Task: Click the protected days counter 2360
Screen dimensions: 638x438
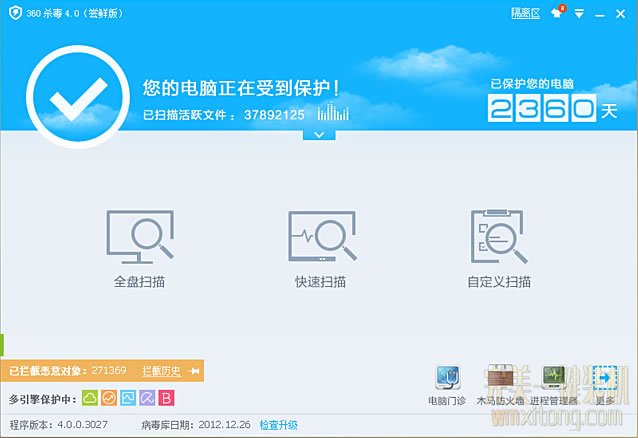Action: tap(542, 108)
